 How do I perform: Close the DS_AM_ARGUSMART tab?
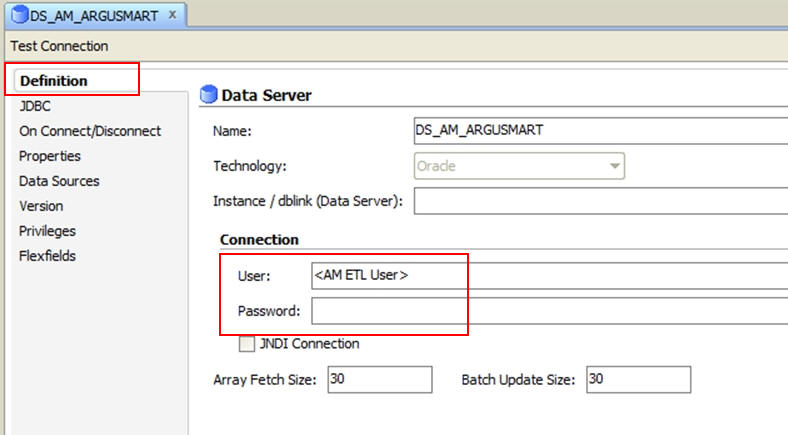[172, 15]
